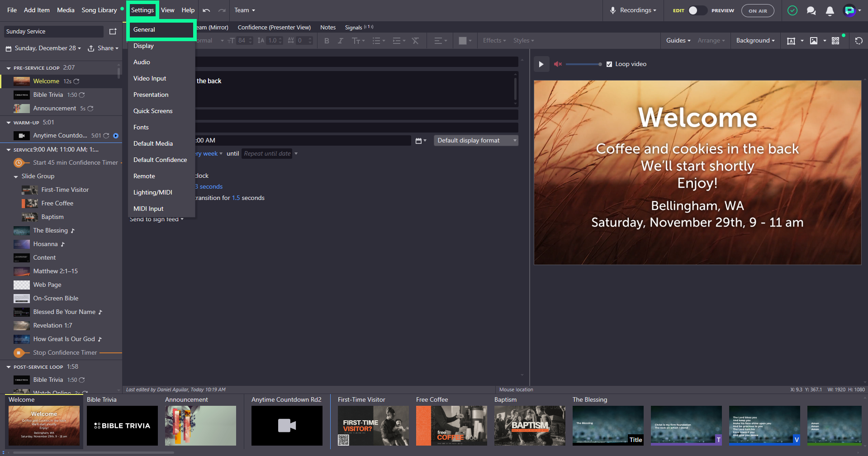
Task: Adjust the video volume slider
Action: point(583,64)
